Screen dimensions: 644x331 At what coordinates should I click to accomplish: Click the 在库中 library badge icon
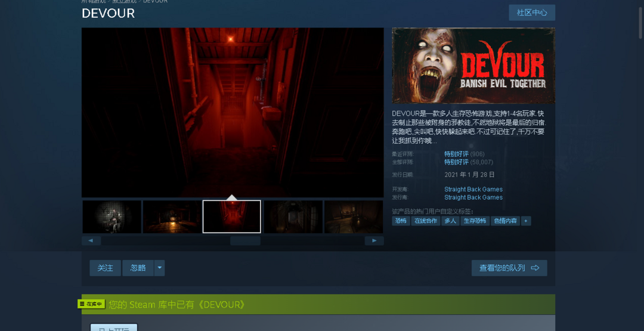[x=91, y=304]
